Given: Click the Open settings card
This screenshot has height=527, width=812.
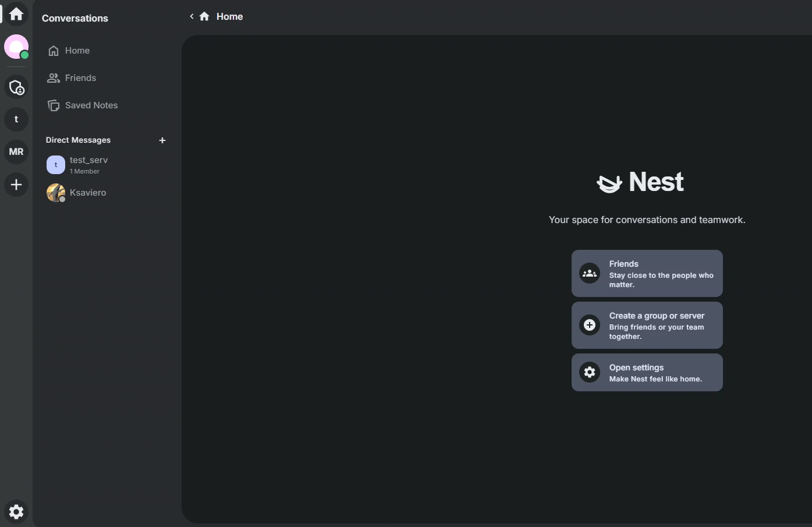Looking at the screenshot, I should pos(647,373).
